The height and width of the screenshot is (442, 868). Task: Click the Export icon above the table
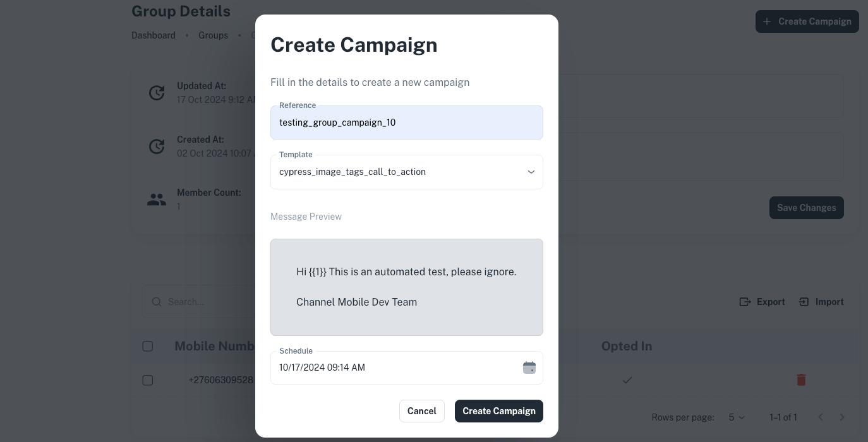pyautogui.click(x=745, y=302)
